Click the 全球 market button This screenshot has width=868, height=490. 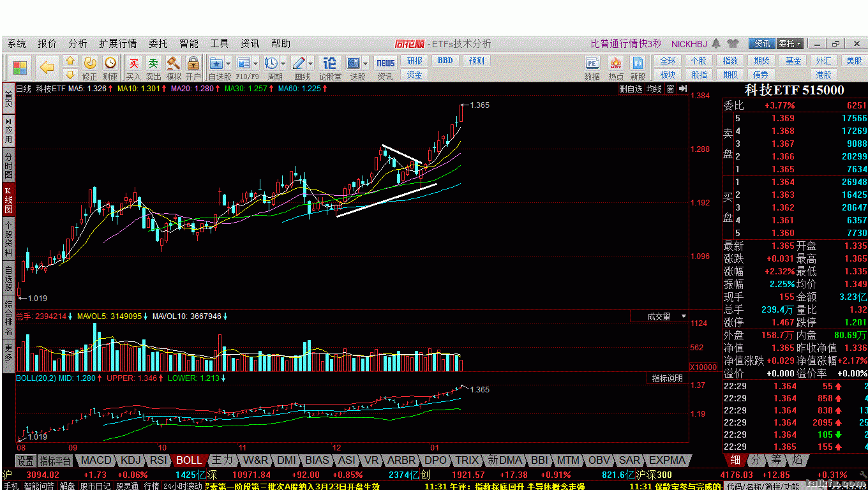click(x=668, y=61)
